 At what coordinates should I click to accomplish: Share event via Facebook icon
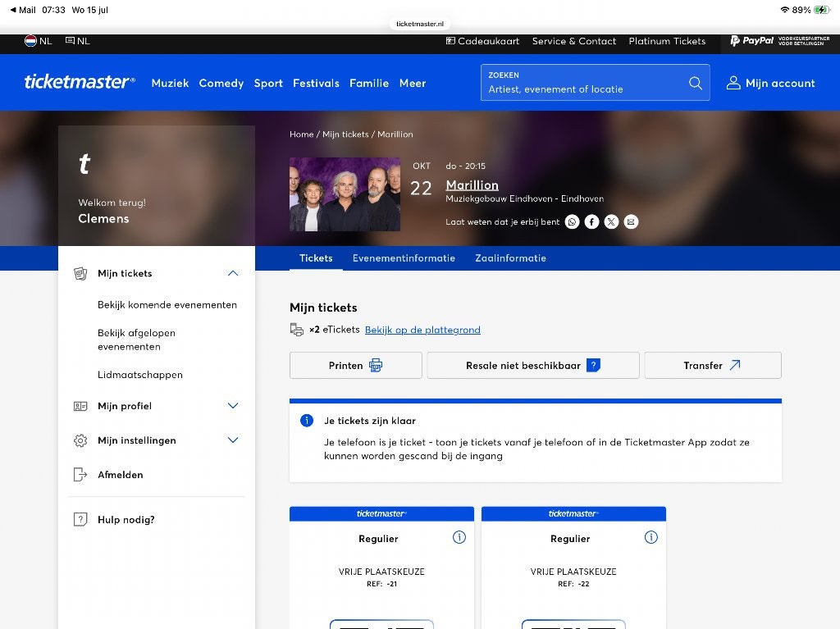pyautogui.click(x=591, y=221)
